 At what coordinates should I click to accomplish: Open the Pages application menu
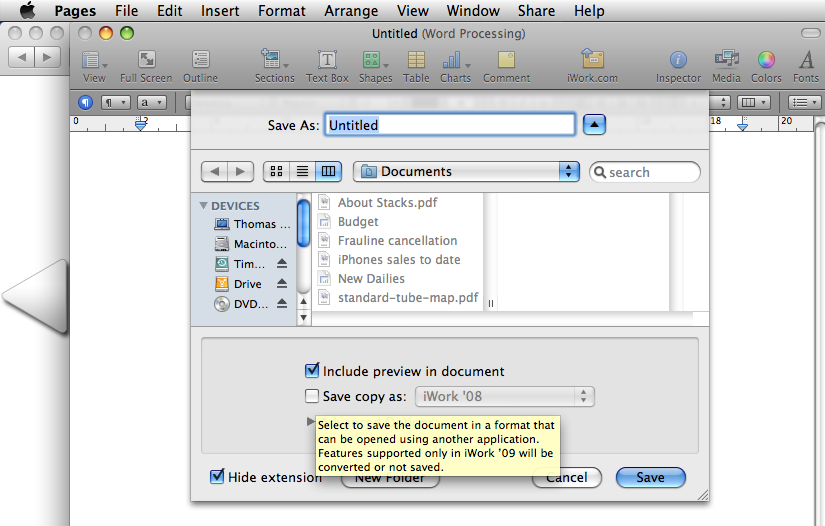pyautogui.click(x=75, y=11)
